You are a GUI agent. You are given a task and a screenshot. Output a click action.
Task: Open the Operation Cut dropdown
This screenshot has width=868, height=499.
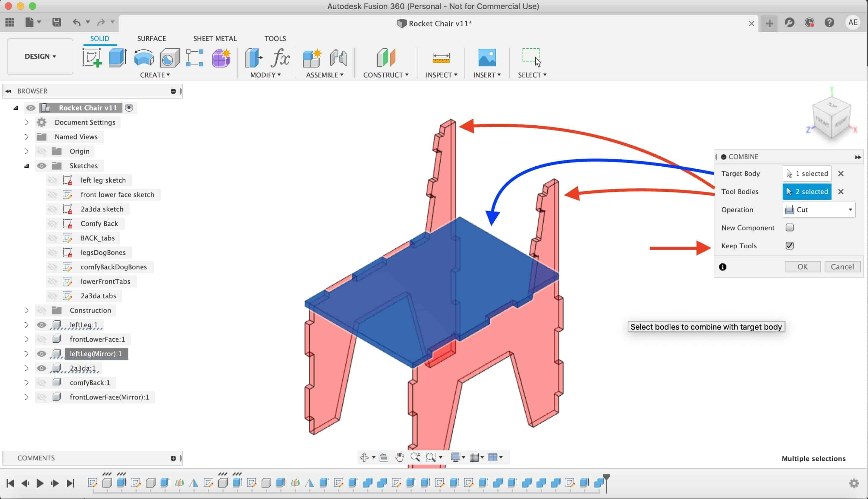tap(819, 209)
